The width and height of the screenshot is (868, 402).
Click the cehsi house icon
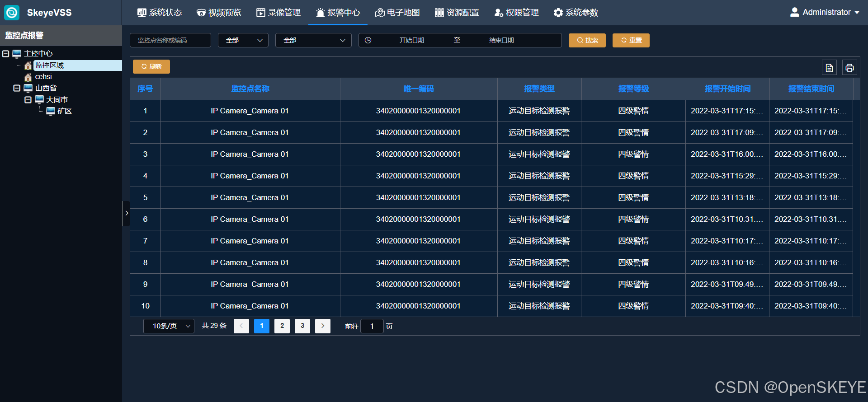click(x=28, y=77)
